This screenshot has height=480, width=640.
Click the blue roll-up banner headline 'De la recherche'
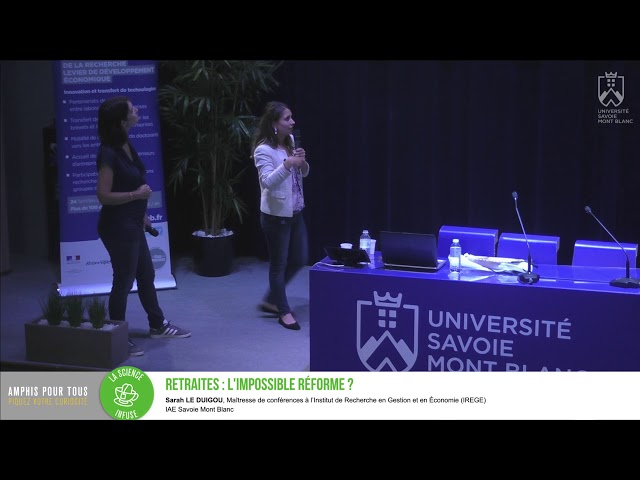[x=94, y=64]
